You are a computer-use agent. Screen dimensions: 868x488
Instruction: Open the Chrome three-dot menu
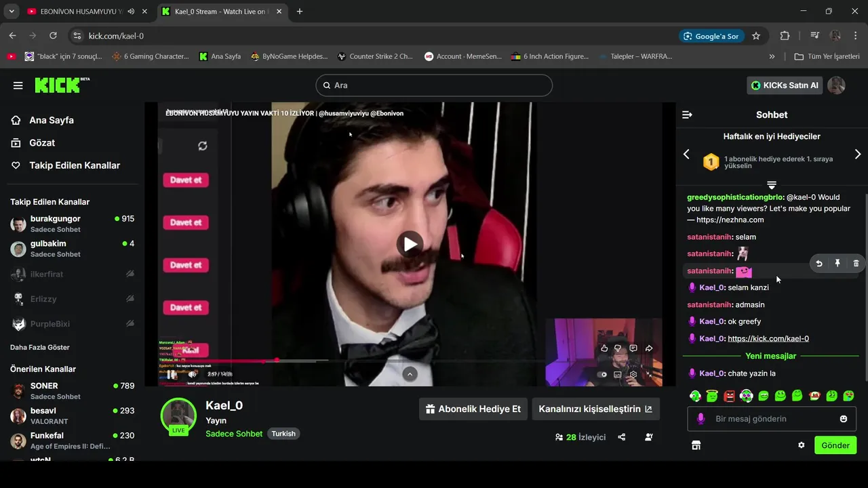(x=855, y=36)
